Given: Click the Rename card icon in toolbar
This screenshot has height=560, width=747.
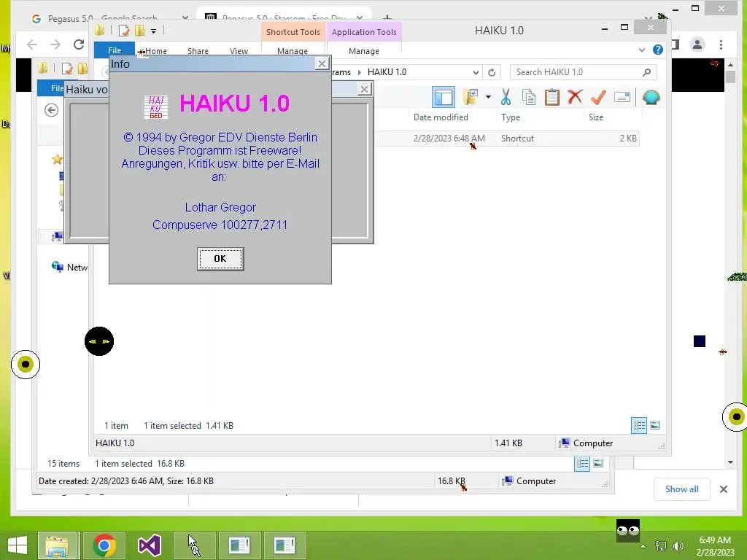Looking at the screenshot, I should tap(622, 97).
